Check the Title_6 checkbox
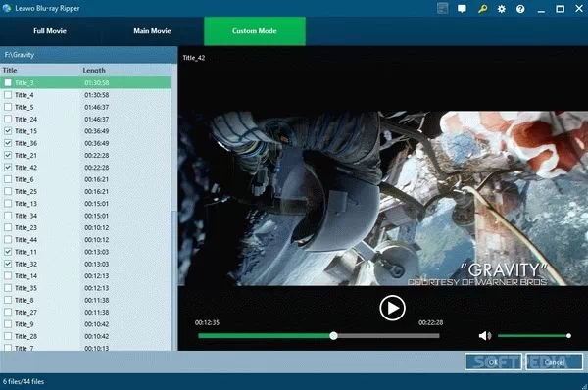This screenshot has height=390, width=588. (8, 179)
